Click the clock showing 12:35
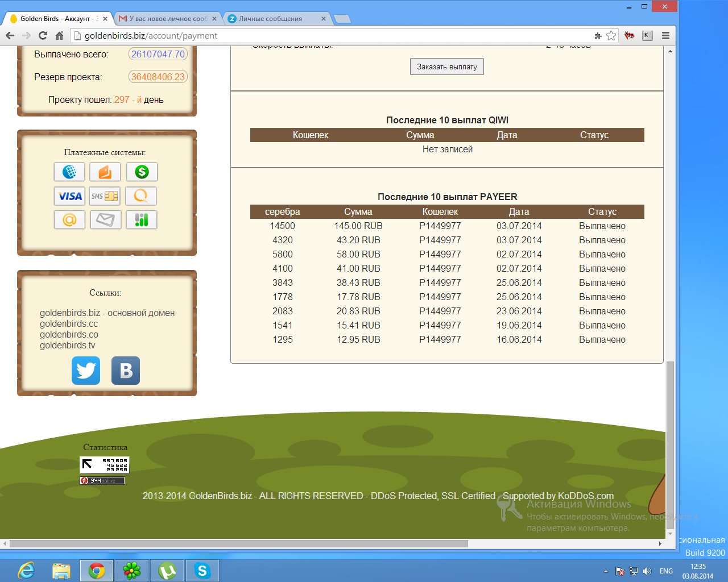The image size is (728, 582). [698, 567]
